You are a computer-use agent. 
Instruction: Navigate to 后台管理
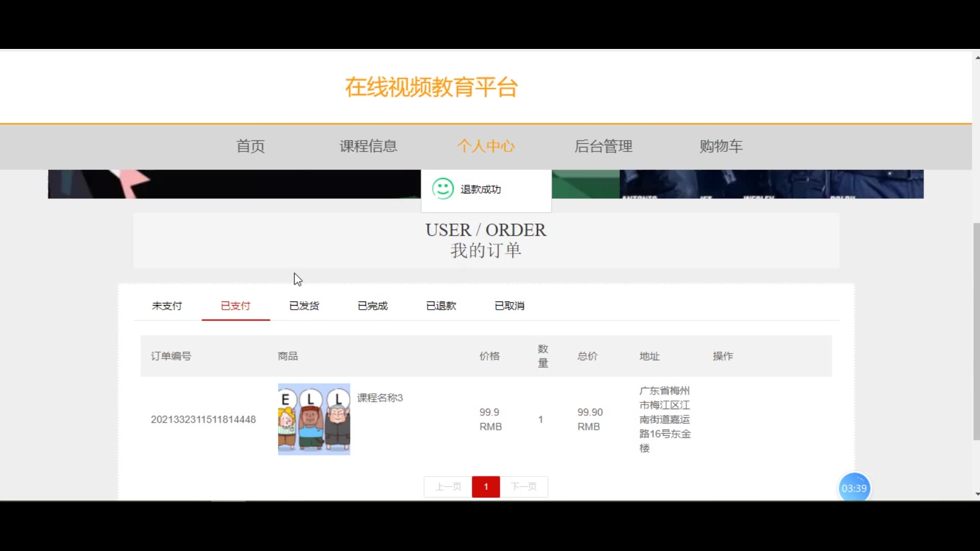pyautogui.click(x=603, y=146)
